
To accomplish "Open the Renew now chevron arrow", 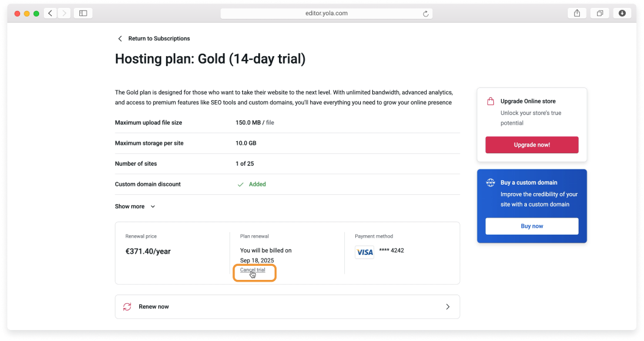I will [447, 307].
